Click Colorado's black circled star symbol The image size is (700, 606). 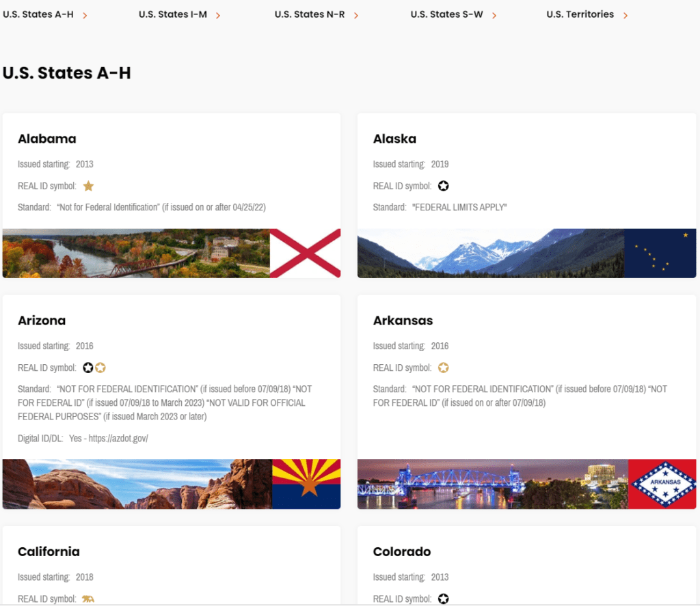(x=443, y=598)
